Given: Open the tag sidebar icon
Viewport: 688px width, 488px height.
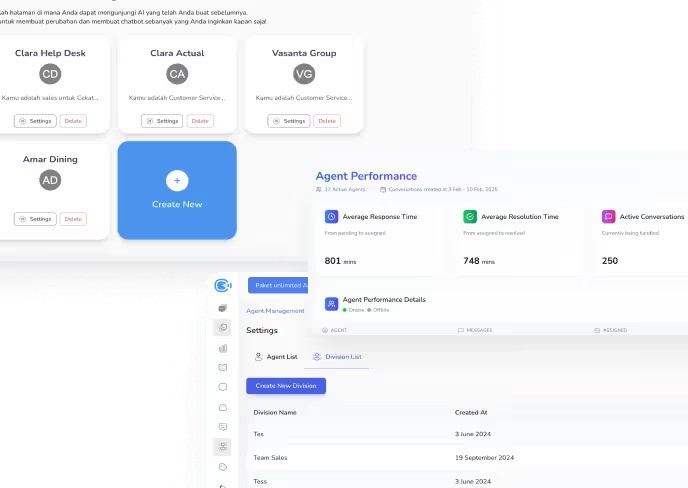Looking at the screenshot, I should 222,466.
